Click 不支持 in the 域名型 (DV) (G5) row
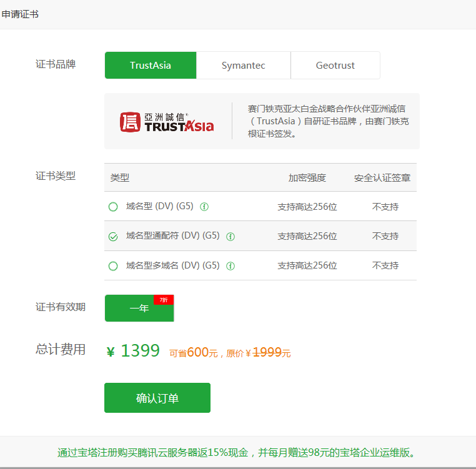Screen dimensions: 476x469 [x=385, y=207]
